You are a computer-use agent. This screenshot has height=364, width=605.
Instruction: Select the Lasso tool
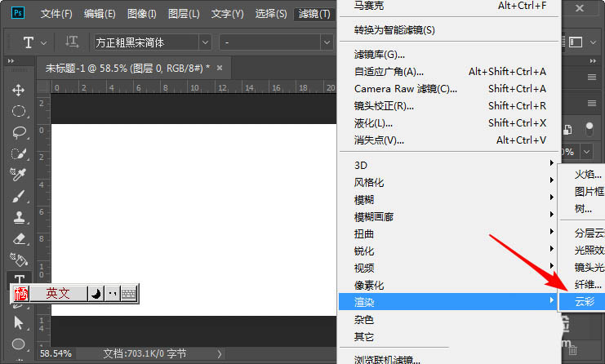pos(19,133)
